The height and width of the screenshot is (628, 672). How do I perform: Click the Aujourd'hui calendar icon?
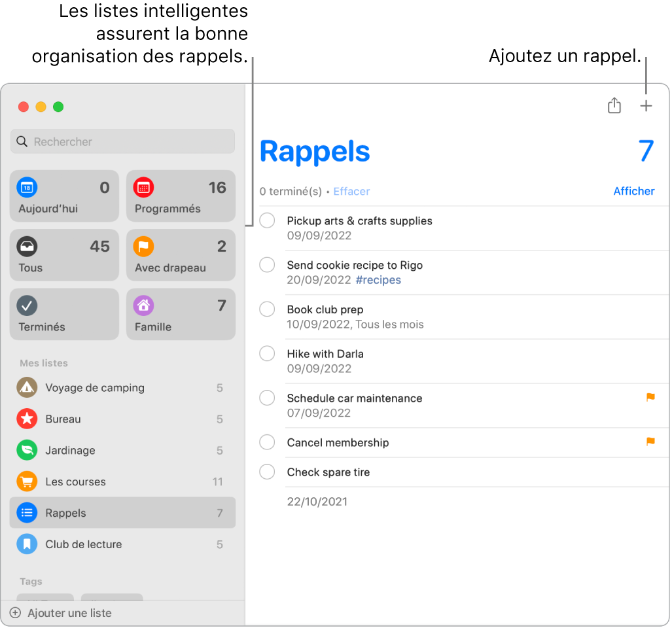click(27, 188)
